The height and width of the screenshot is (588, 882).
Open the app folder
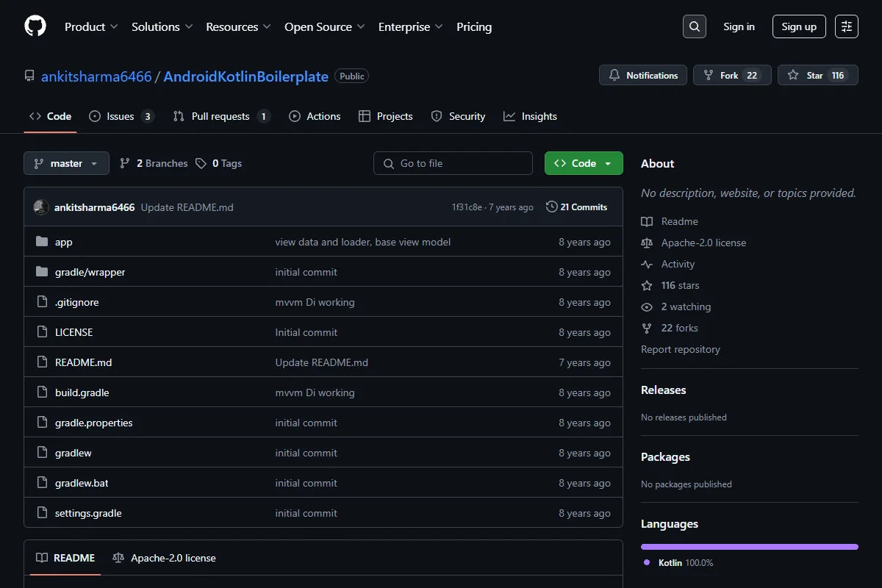click(x=64, y=242)
